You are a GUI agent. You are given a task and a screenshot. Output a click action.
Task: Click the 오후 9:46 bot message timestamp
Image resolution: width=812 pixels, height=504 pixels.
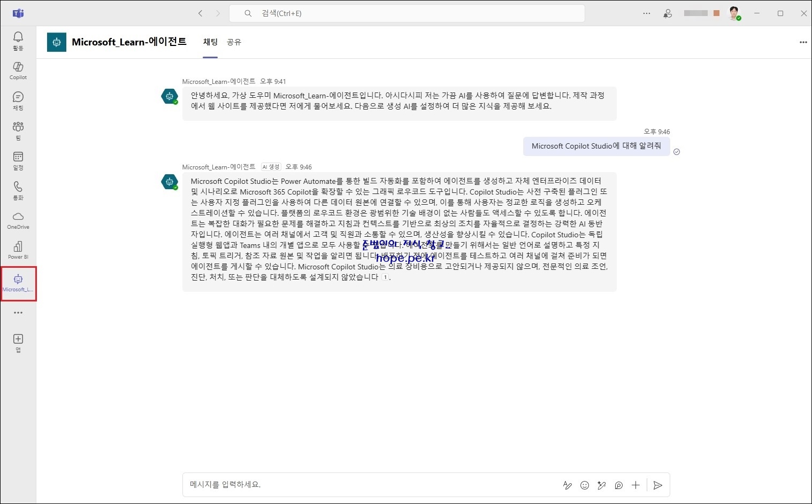point(298,167)
